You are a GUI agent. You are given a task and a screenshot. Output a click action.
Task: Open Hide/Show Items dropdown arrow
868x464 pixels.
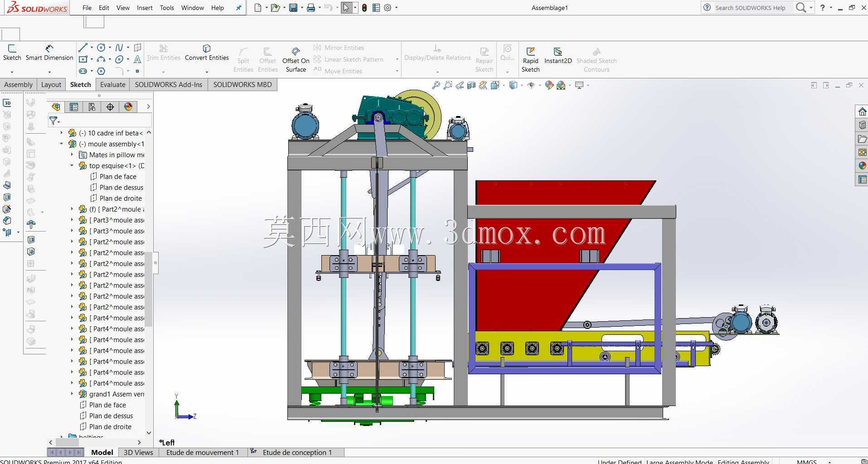pyautogui.click(x=540, y=85)
